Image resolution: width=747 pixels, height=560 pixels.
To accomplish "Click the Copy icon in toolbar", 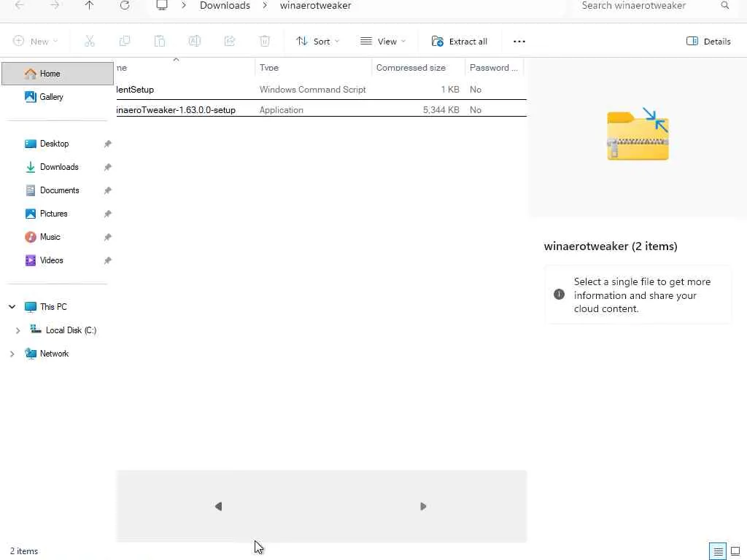I will [x=124, y=41].
